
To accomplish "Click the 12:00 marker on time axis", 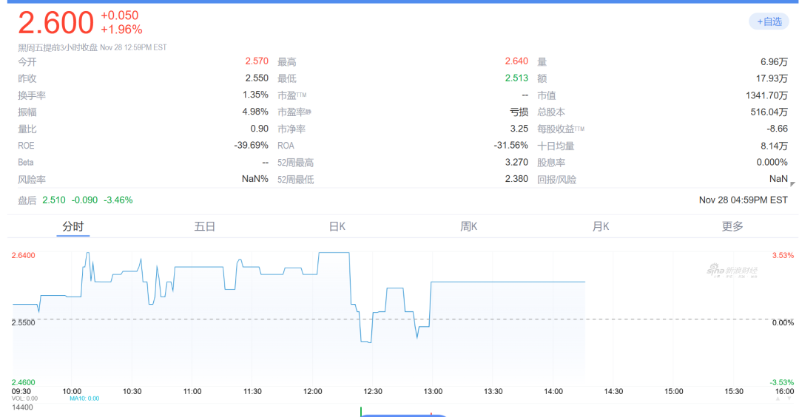I will coord(312,391).
